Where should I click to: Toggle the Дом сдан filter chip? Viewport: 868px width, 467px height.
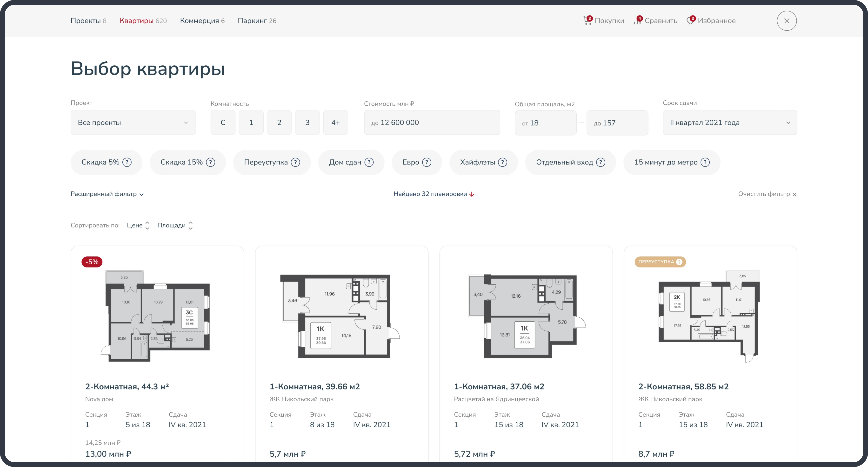(x=345, y=163)
